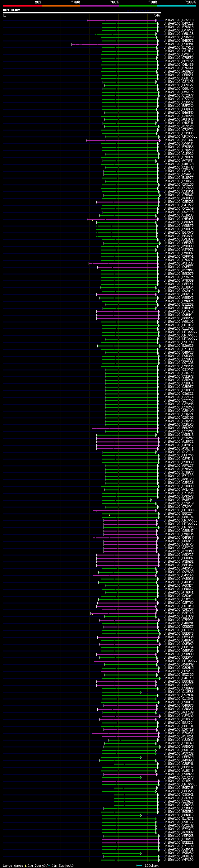Click hit UniRef100_A8G1J1
Image resolution: width=199 pixels, height=868 pixels.
click(178, 294)
